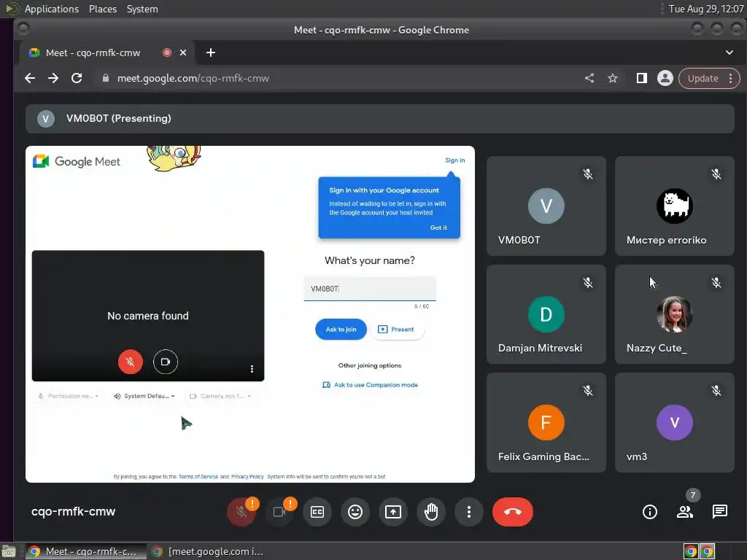Click the cqo-rmfk-cmw meeting code text

[x=74, y=511]
